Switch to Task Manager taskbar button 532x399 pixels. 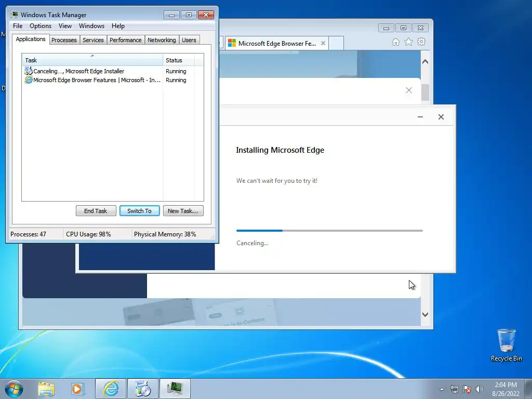click(175, 389)
